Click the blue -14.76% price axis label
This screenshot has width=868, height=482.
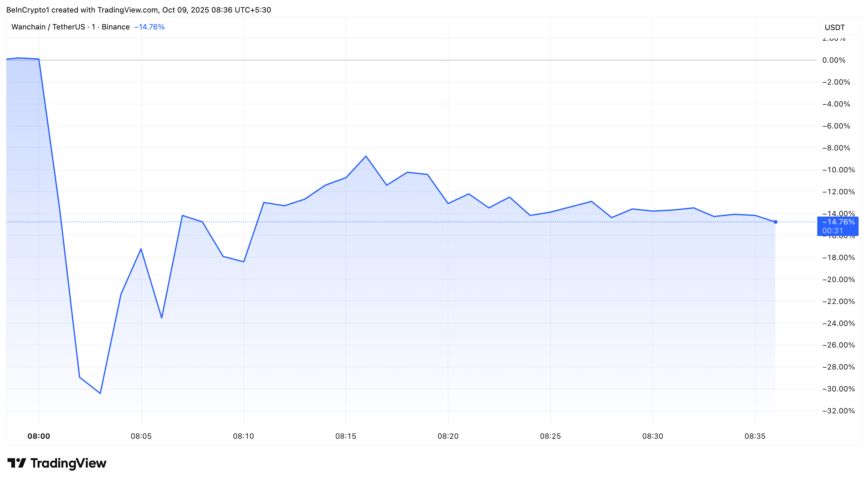click(x=838, y=222)
